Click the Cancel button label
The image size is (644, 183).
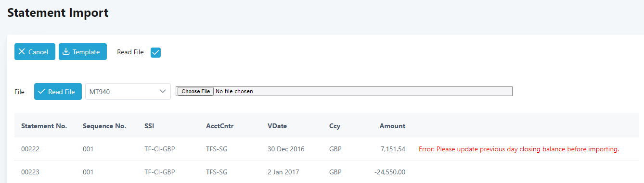coord(38,52)
